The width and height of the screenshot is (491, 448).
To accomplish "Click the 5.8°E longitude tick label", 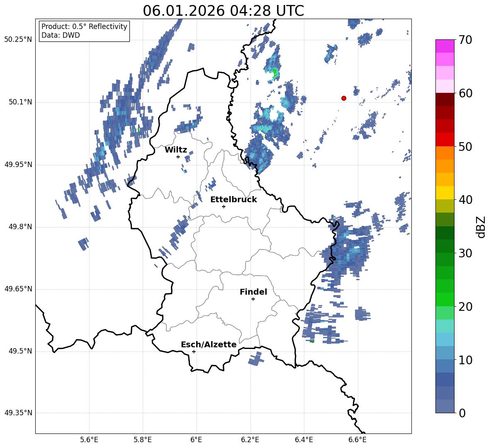I will (143, 440).
